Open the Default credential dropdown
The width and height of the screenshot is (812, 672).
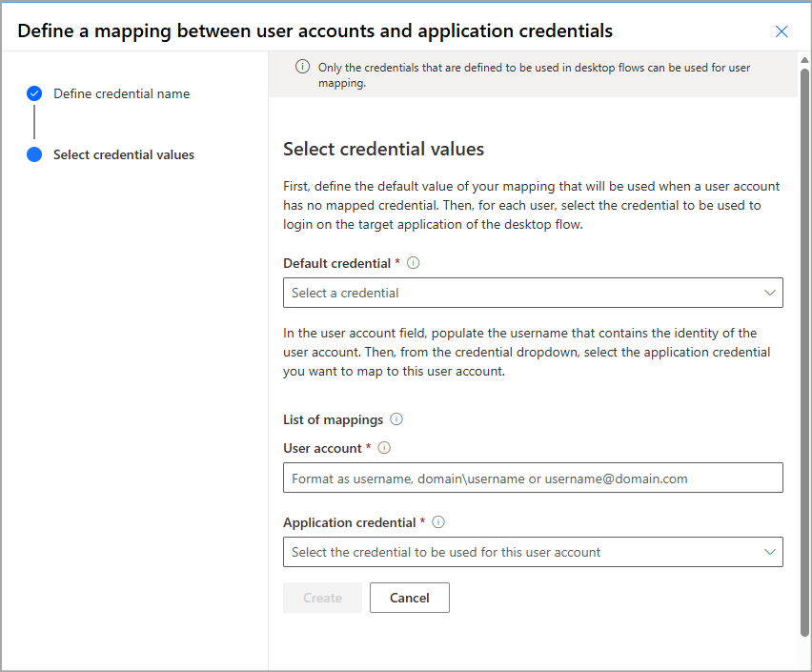(533, 293)
